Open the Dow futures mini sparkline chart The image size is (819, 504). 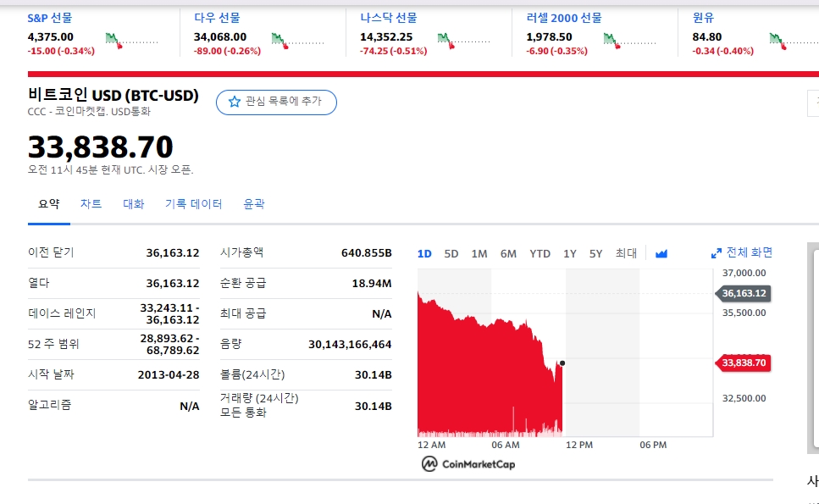point(298,41)
